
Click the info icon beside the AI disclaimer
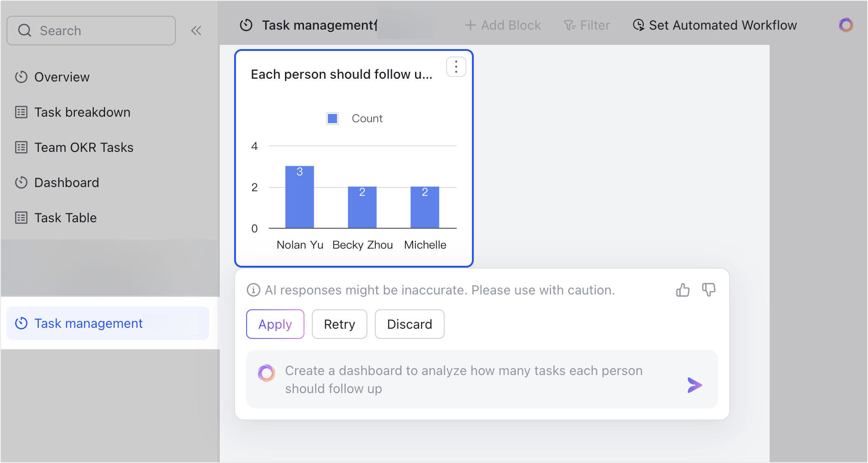click(x=253, y=290)
